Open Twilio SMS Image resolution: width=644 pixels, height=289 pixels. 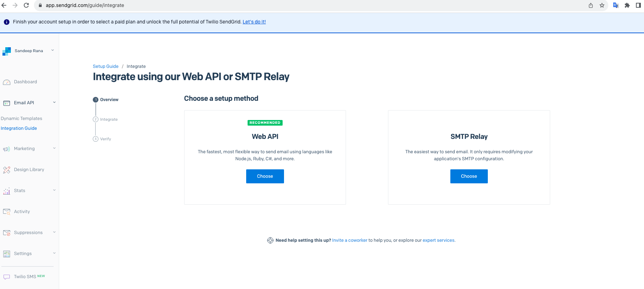25,277
